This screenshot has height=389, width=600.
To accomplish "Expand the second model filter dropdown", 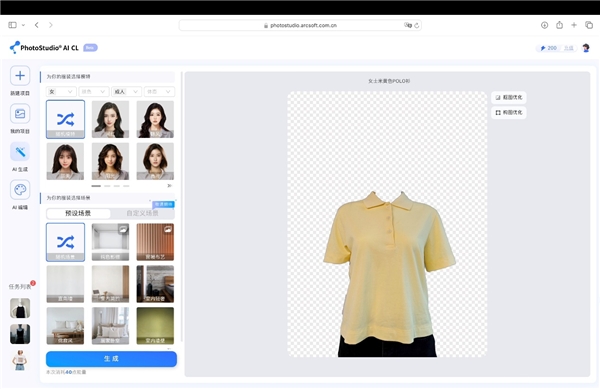I will (93, 92).
